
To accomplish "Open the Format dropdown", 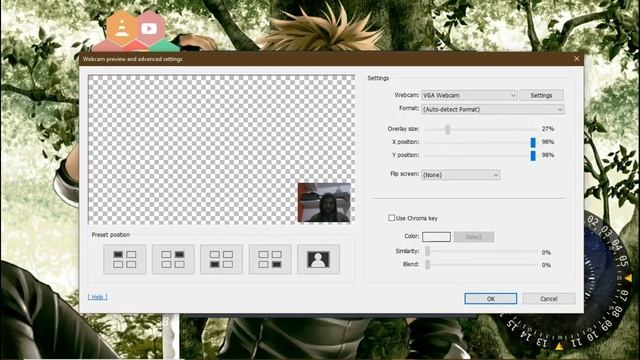I will 493,109.
